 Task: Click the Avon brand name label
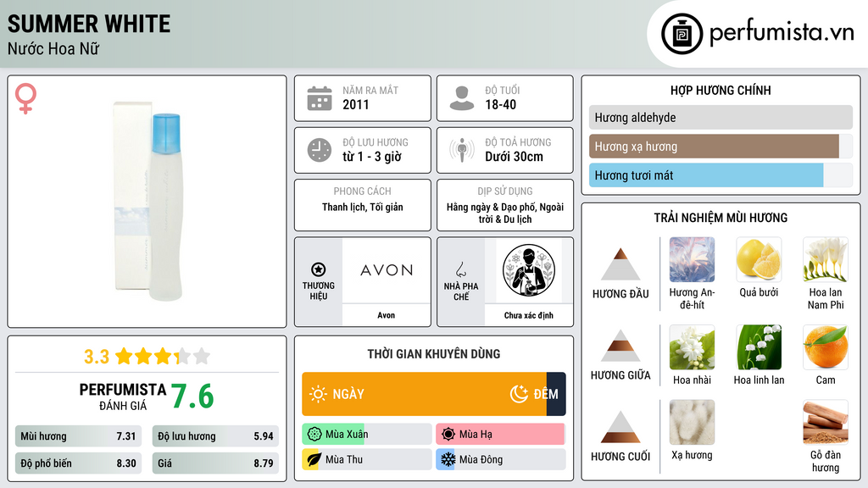click(x=387, y=315)
